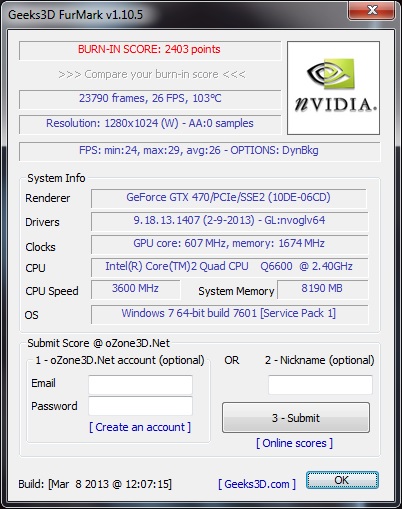Click the Resolution: 1280x1024 field
The width and height of the screenshot is (402, 509).
coord(150,124)
